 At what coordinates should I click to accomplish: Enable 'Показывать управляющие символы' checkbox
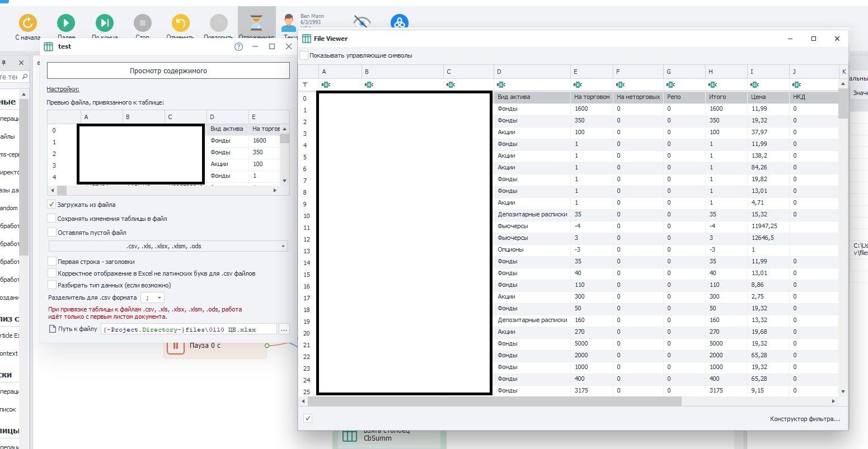point(304,55)
